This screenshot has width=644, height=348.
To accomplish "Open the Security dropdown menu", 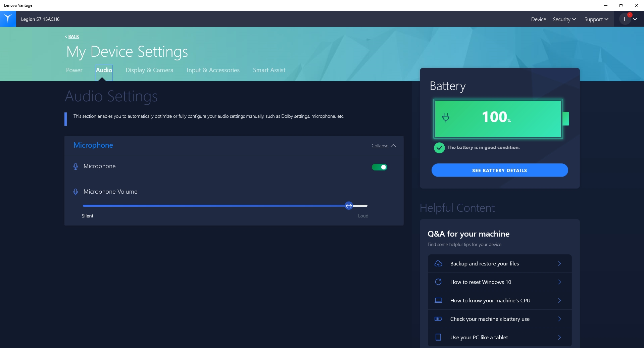I will pyautogui.click(x=564, y=19).
